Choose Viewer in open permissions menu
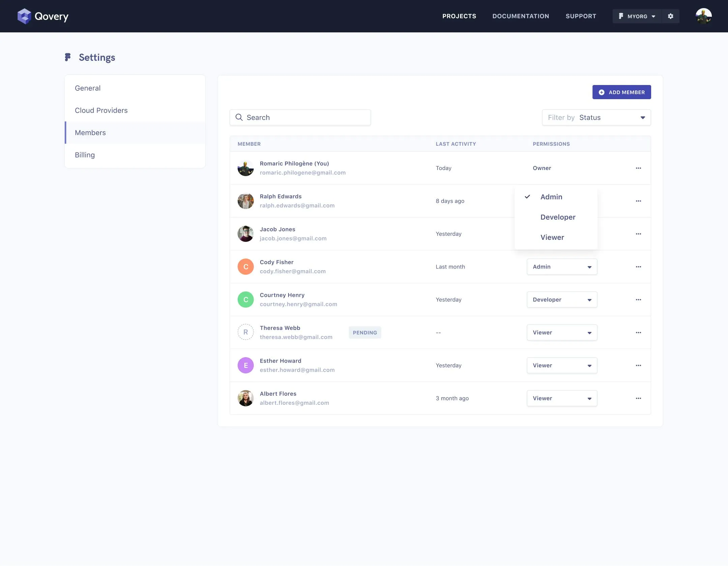The image size is (728, 566). click(552, 237)
